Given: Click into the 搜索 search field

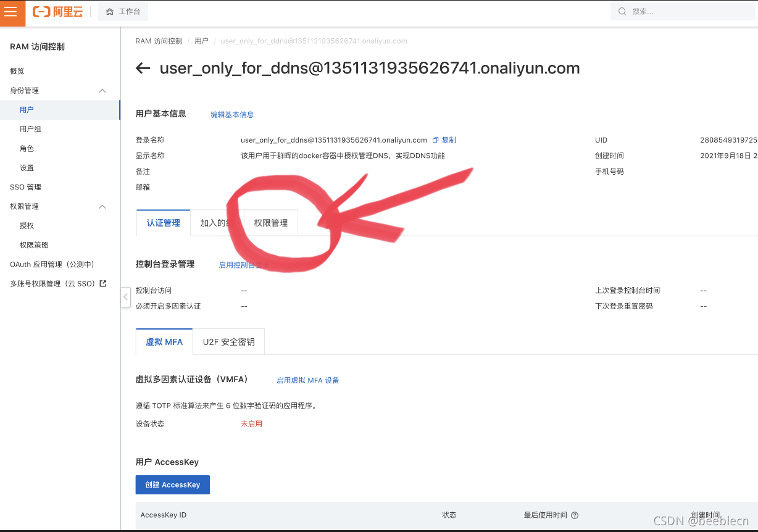Looking at the screenshot, I should coord(684,11).
